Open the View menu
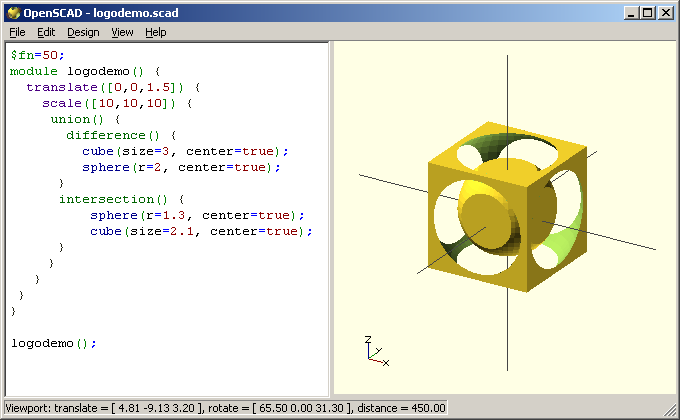The image size is (680, 420). pos(122,32)
